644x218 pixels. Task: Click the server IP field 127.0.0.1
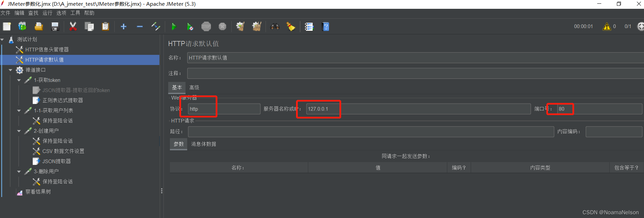[418, 109]
